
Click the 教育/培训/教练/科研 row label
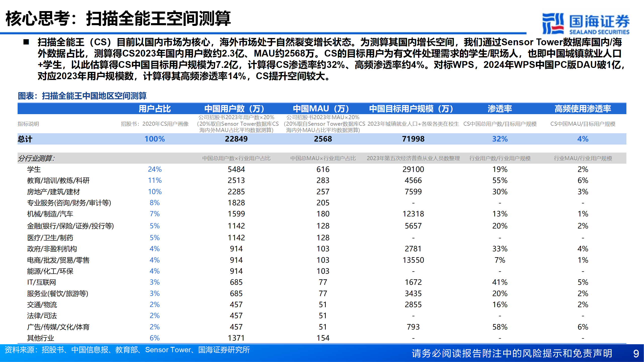(58, 180)
